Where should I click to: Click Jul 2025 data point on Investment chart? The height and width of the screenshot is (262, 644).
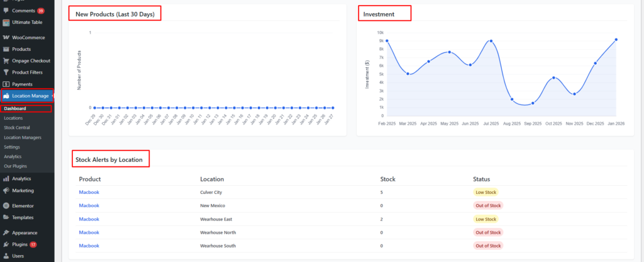(x=491, y=41)
